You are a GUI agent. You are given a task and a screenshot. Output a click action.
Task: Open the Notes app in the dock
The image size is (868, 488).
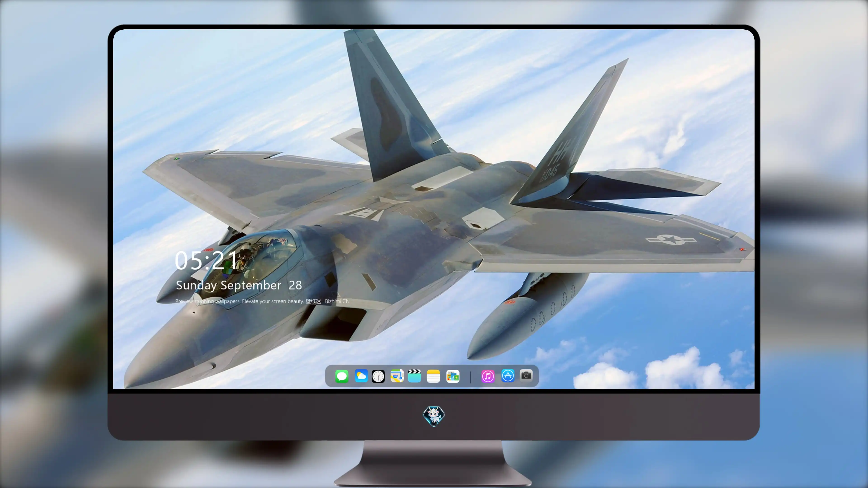click(433, 376)
